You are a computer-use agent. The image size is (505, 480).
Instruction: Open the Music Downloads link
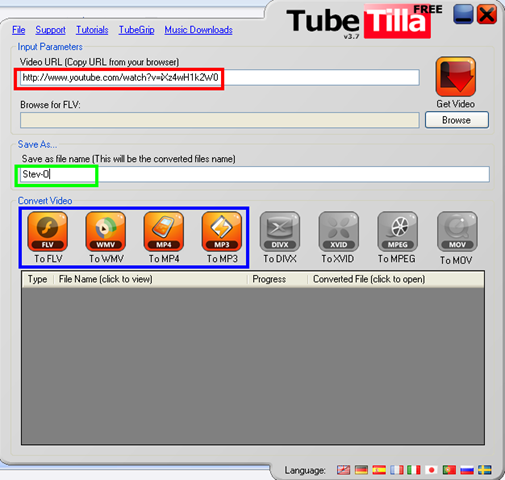(x=198, y=30)
